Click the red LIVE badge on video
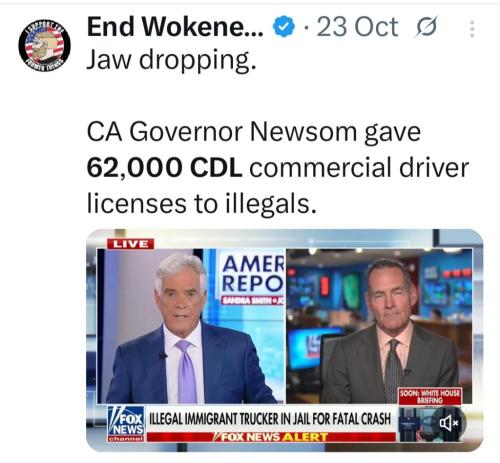 coord(130,244)
